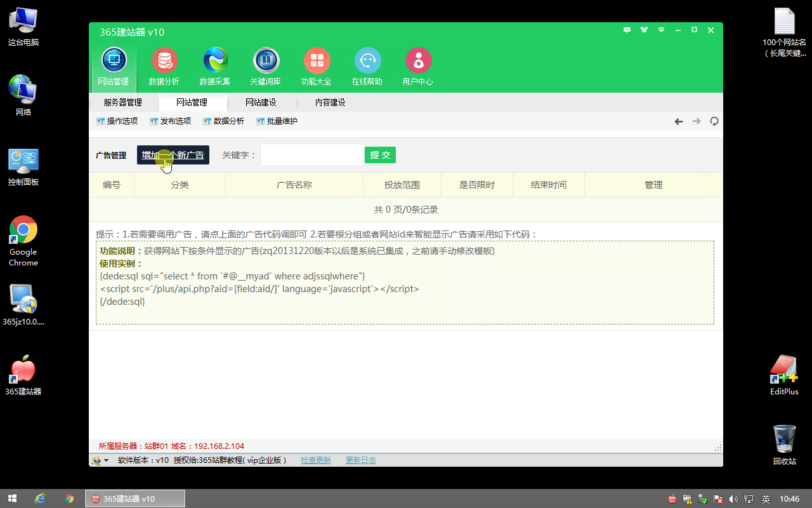The image size is (812, 508).
Task: Open the 操作选项 menu
Action: 117,121
